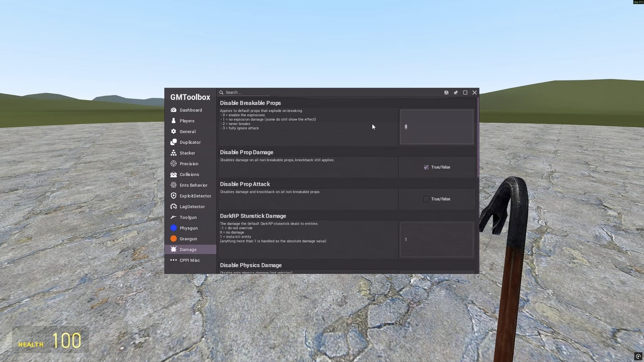This screenshot has height=362, width=644.
Task: Go to the Duplicator settings
Action: pos(190,142)
